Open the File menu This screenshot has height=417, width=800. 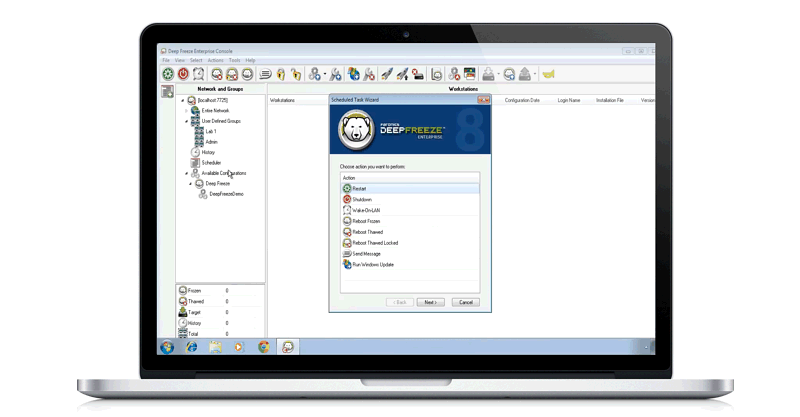166,60
